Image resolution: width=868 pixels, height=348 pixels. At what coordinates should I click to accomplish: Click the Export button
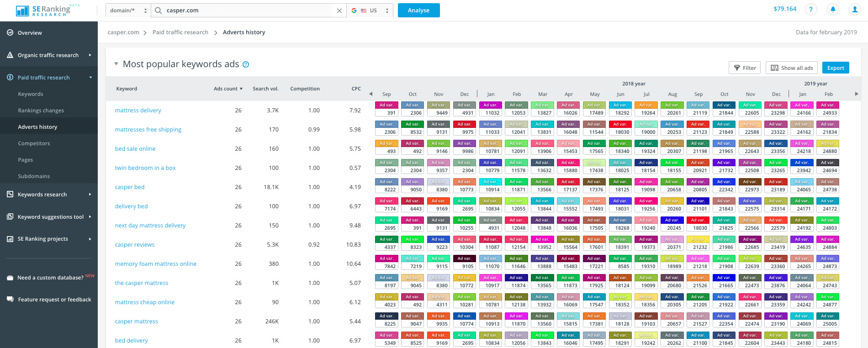point(836,68)
